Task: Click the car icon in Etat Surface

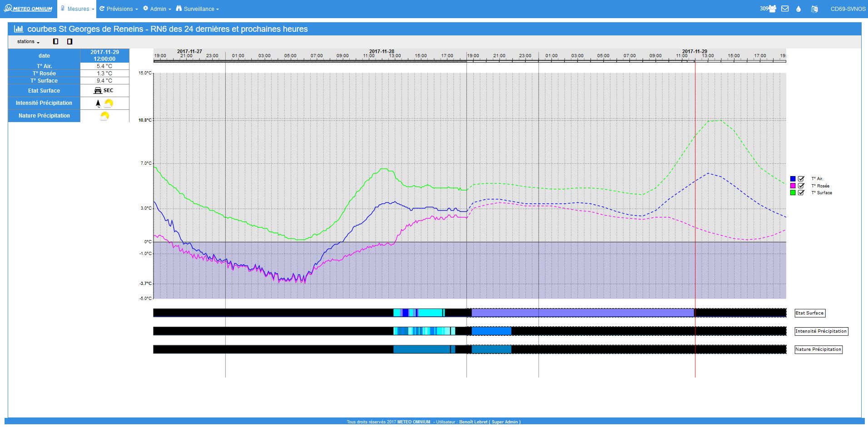Action: point(98,90)
